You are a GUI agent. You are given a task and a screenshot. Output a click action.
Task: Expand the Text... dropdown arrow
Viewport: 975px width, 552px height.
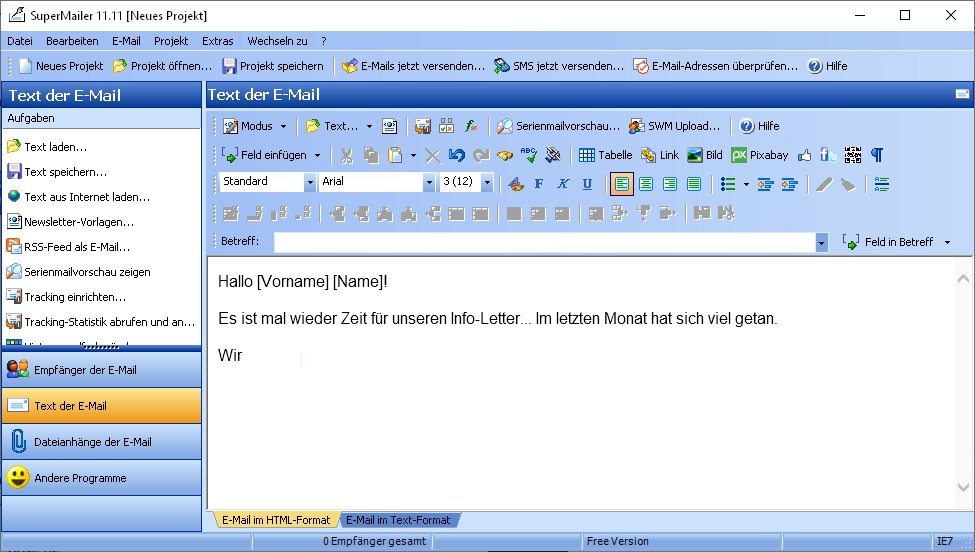pyautogui.click(x=369, y=126)
